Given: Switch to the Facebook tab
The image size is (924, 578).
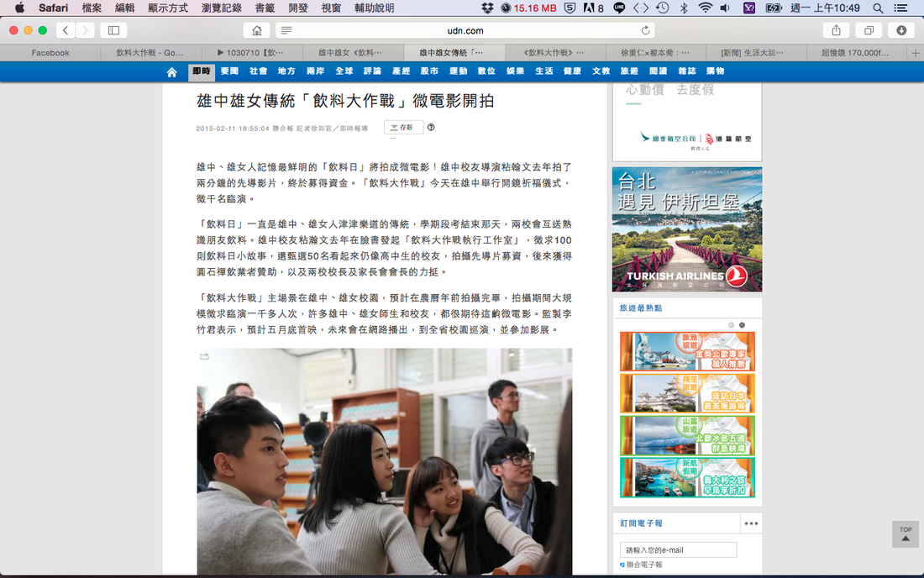Looking at the screenshot, I should 50,53.
